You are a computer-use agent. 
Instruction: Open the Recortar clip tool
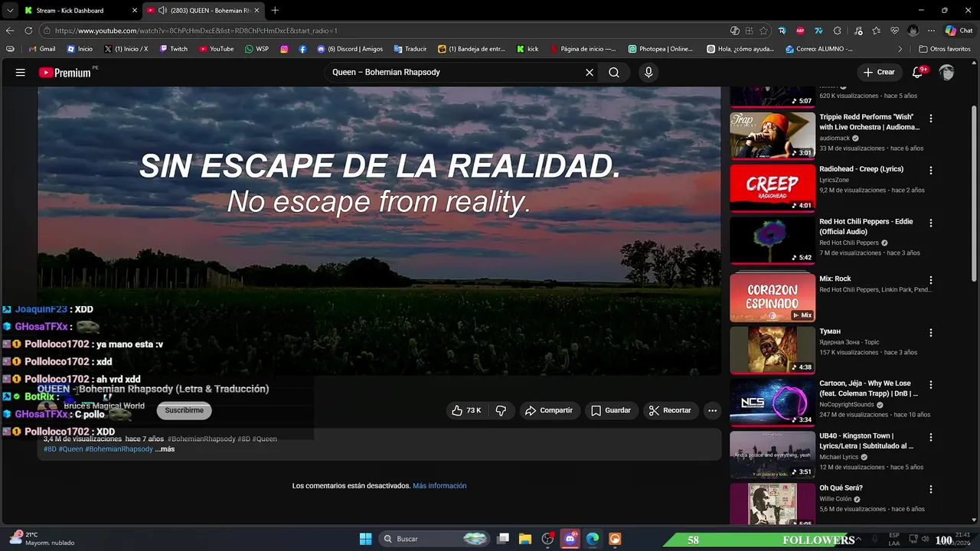pyautogui.click(x=670, y=411)
